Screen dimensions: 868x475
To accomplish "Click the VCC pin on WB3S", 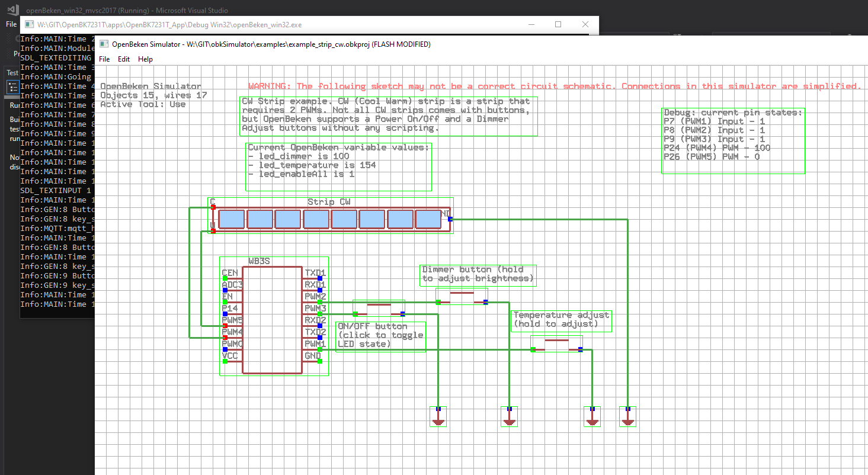I will coord(225,361).
